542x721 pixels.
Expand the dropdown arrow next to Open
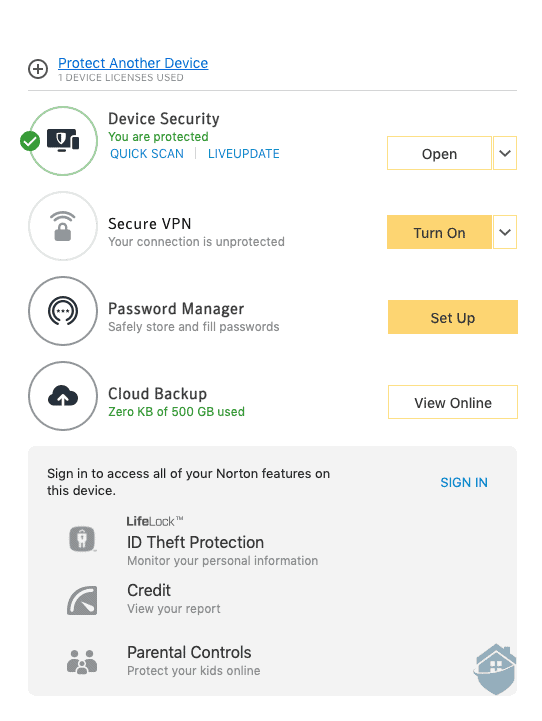click(505, 154)
